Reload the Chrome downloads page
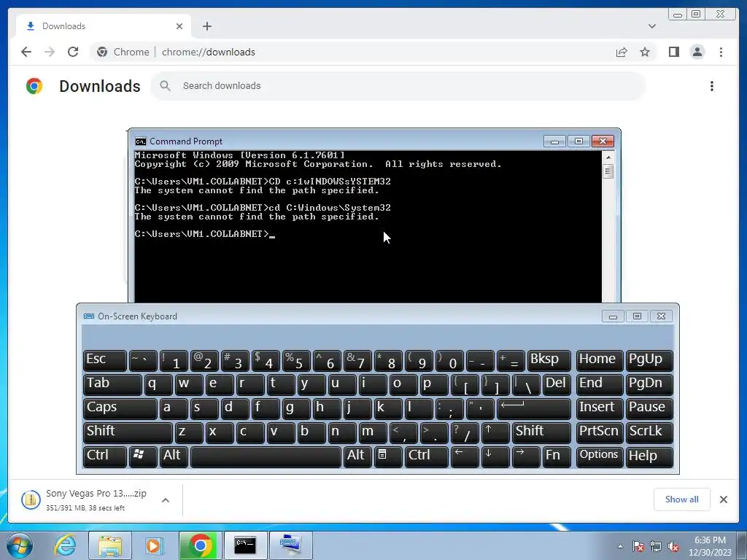The width and height of the screenshot is (747, 560). point(73,52)
